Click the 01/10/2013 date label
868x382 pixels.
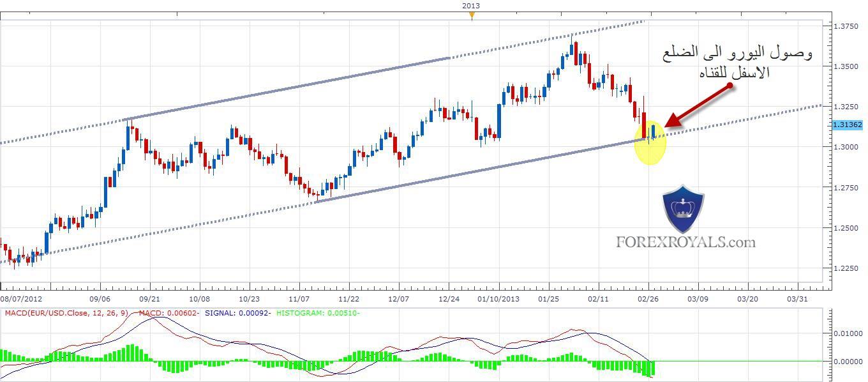[x=498, y=298]
